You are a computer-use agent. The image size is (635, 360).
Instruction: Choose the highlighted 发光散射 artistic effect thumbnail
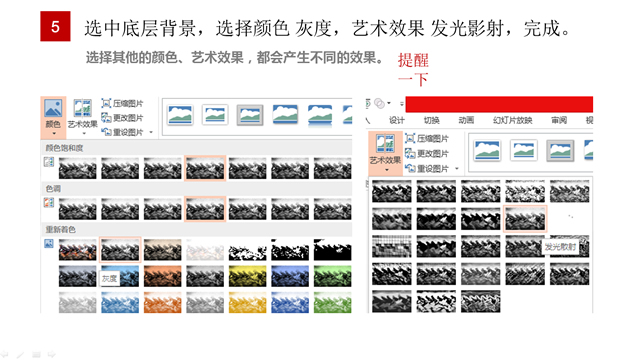click(525, 219)
